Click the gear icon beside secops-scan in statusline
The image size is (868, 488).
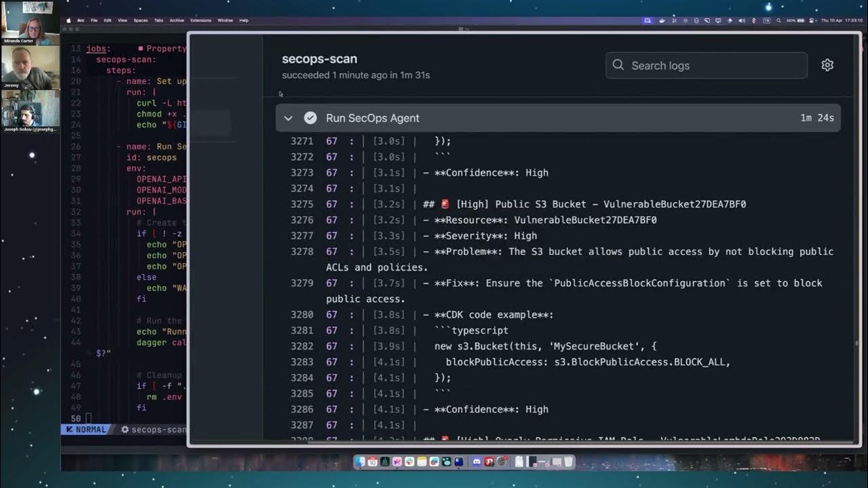(x=125, y=429)
